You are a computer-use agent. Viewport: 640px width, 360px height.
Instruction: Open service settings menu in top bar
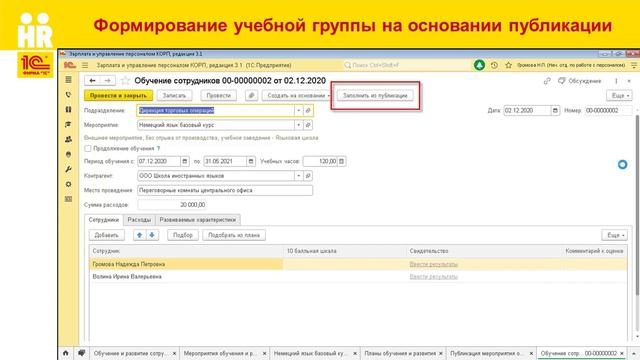(x=634, y=65)
